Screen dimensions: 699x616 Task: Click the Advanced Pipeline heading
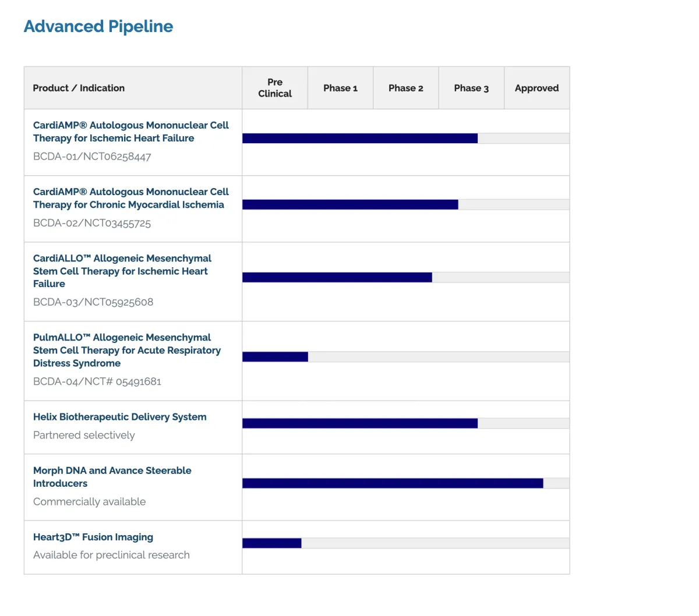98,27
